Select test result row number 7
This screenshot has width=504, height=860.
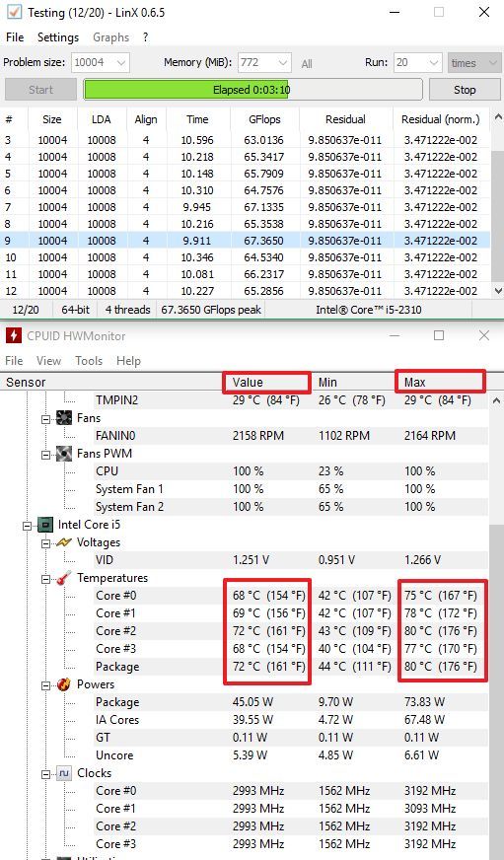246,207
